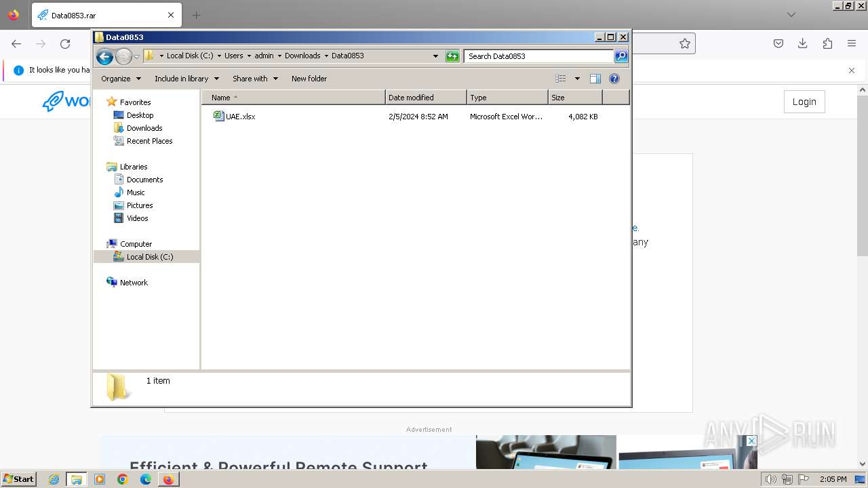Sort by the Size column header
Image resolution: width=868 pixels, height=488 pixels.
(575, 98)
